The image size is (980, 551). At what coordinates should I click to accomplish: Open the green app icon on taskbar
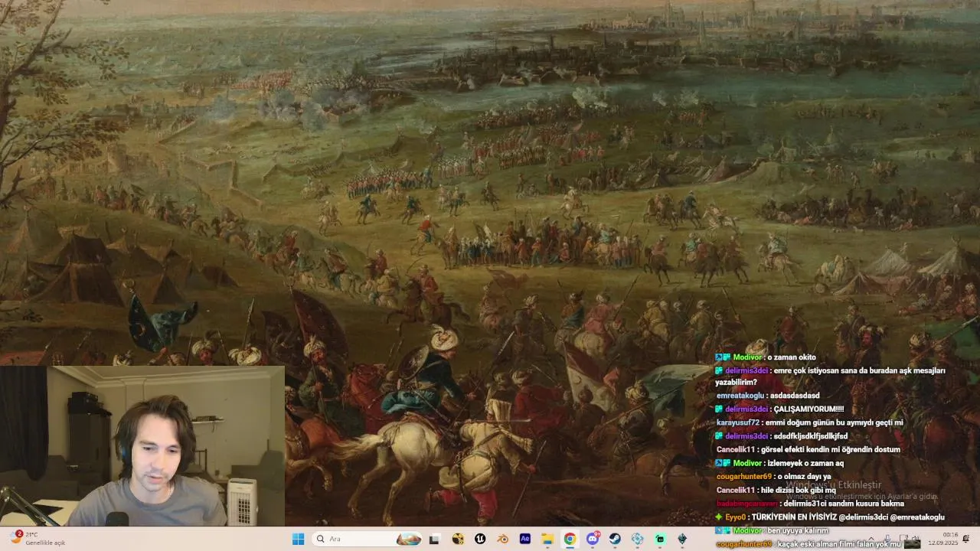click(x=660, y=539)
